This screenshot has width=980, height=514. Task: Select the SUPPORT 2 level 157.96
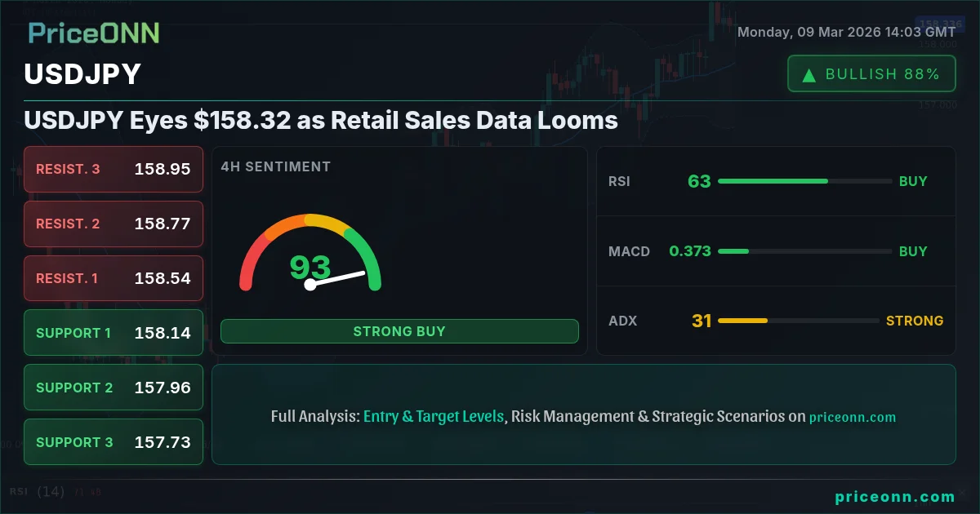point(114,388)
